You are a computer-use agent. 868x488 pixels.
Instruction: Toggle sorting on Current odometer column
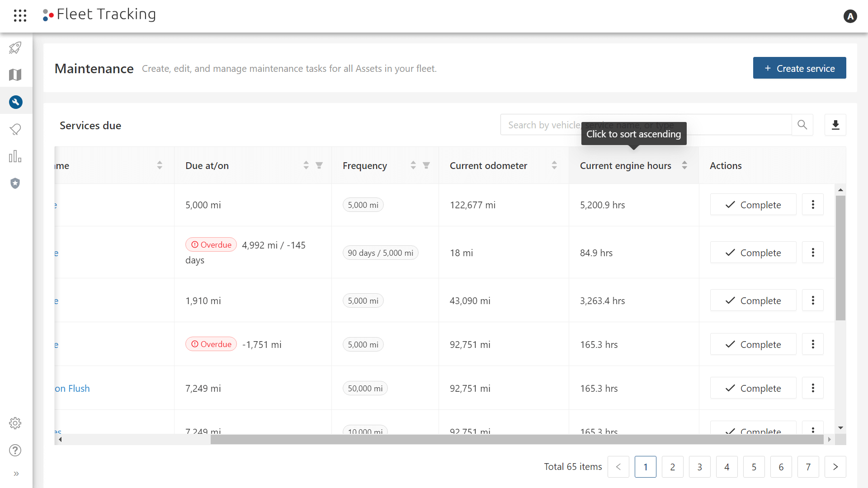pyautogui.click(x=554, y=165)
